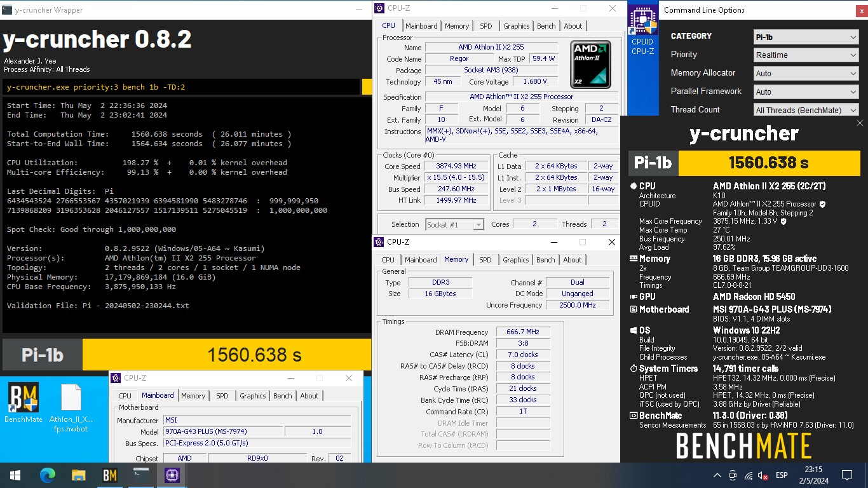Click the Command Rate value 1T
Screen dimensions: 868x488
click(x=523, y=411)
